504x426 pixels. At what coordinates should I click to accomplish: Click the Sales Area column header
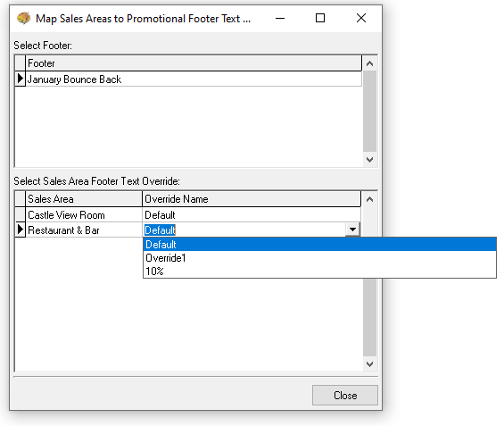coord(84,199)
